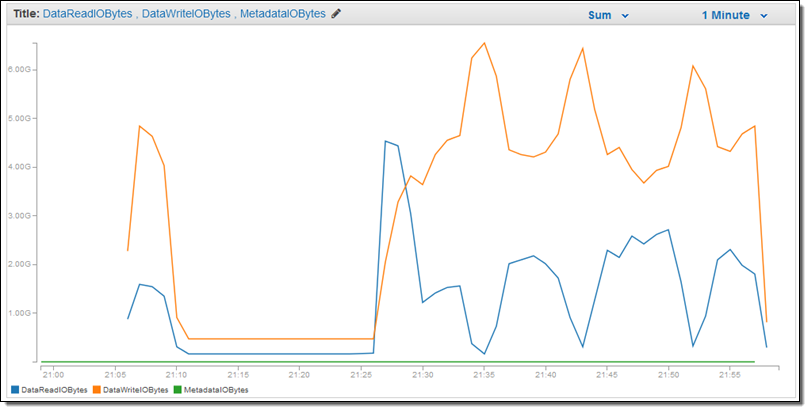Open the Sum statistic dropdown
This screenshot has height=412, width=810.
pos(608,15)
